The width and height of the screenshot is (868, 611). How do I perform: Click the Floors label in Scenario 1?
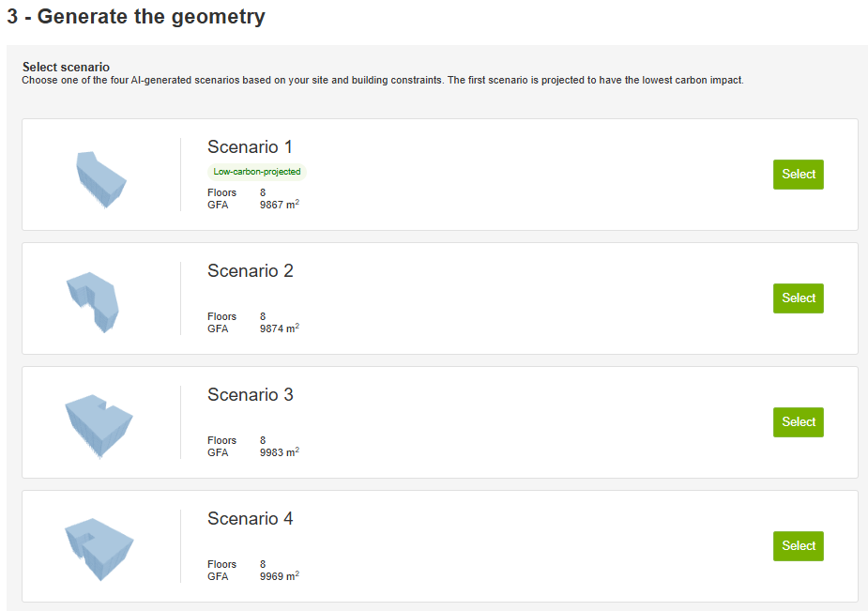coord(222,192)
